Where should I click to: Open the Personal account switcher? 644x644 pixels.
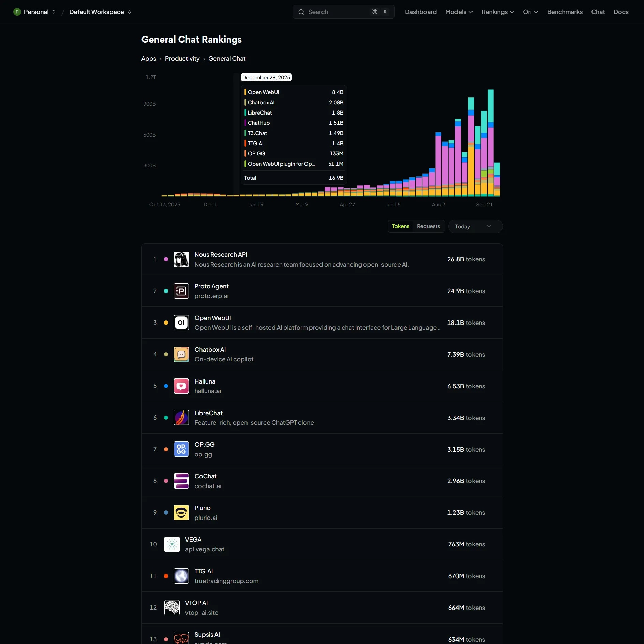pyautogui.click(x=34, y=12)
